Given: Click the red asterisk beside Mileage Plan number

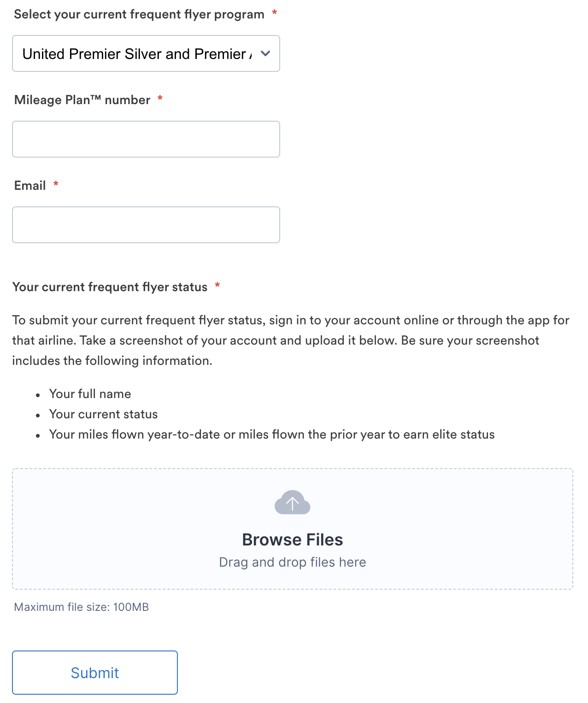Looking at the screenshot, I should click(160, 99).
